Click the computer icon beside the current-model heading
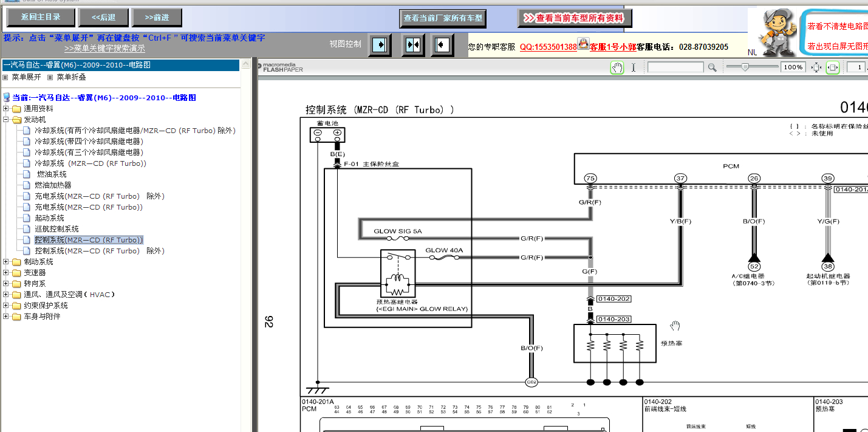Screen dimensions: 868x432 click(7, 98)
